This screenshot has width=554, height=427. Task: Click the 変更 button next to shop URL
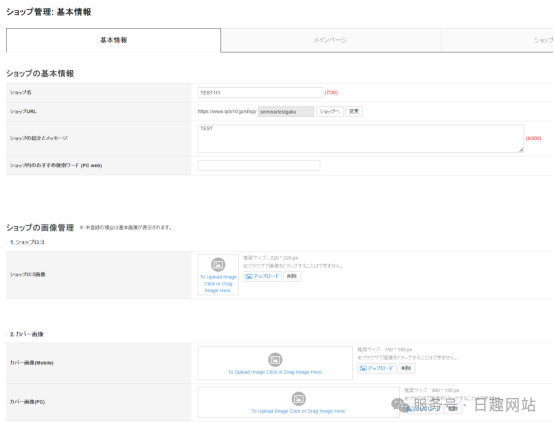click(354, 112)
